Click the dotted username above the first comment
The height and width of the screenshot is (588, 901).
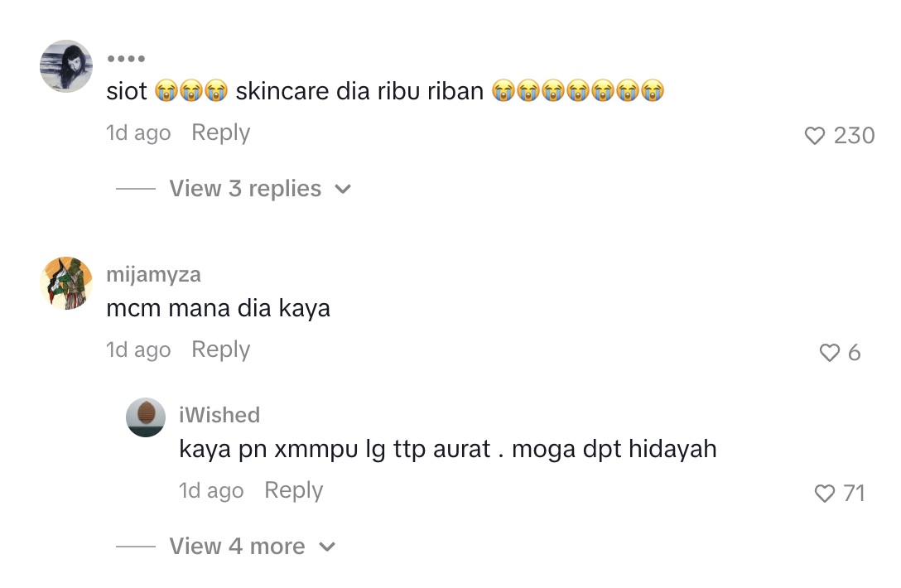click(x=126, y=59)
